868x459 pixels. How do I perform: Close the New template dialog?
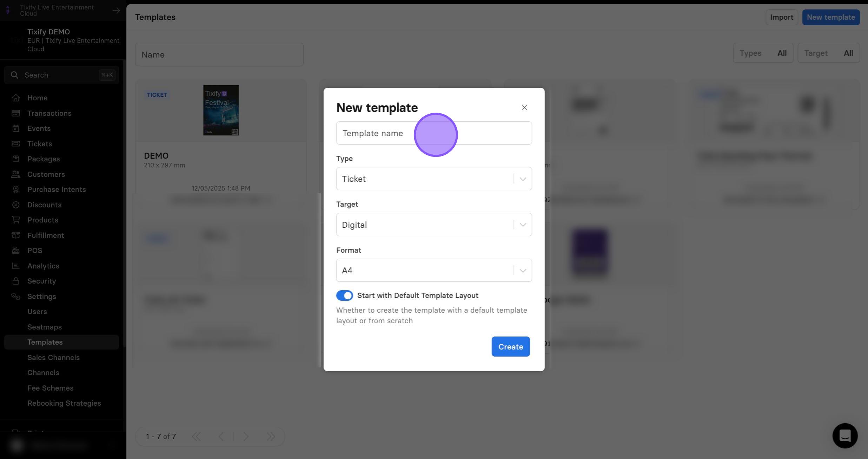click(x=524, y=108)
